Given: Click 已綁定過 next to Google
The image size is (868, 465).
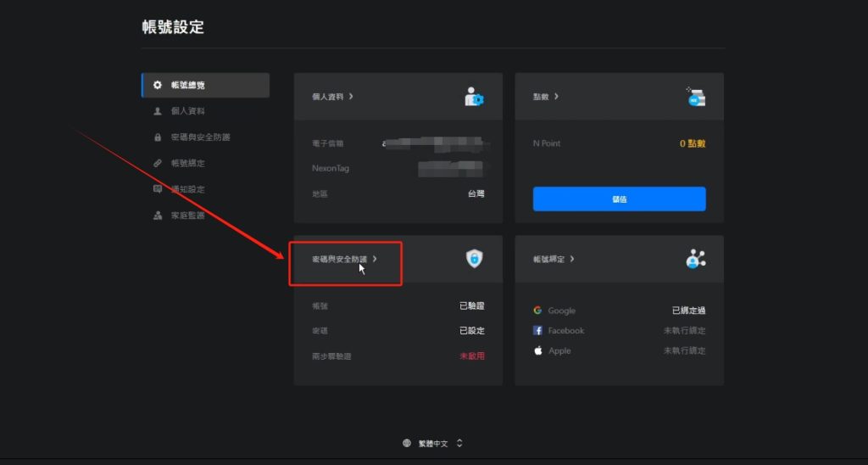Looking at the screenshot, I should 688,311.
